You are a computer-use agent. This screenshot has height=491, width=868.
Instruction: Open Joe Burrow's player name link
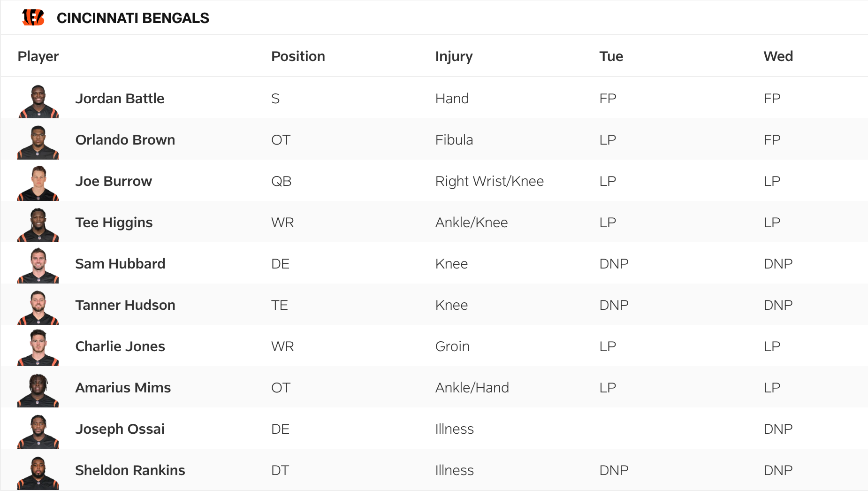click(x=114, y=181)
